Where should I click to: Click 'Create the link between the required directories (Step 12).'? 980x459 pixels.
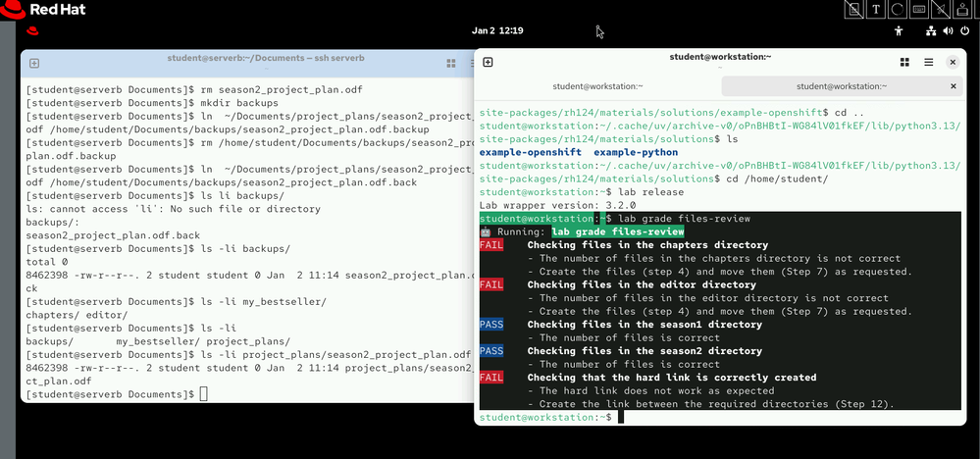[717, 404]
